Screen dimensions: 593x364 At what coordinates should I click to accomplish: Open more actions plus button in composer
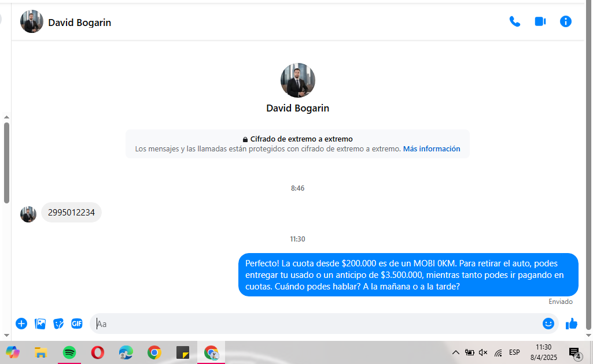[x=21, y=324]
